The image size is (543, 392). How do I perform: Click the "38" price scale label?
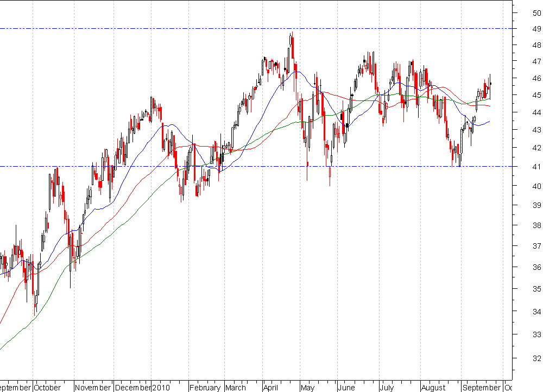[537, 225]
